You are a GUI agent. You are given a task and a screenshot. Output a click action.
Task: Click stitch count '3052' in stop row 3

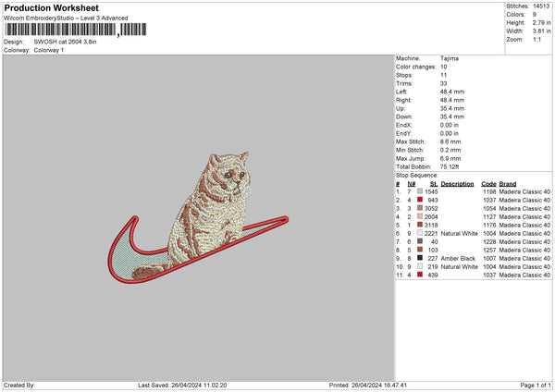[x=431, y=208]
